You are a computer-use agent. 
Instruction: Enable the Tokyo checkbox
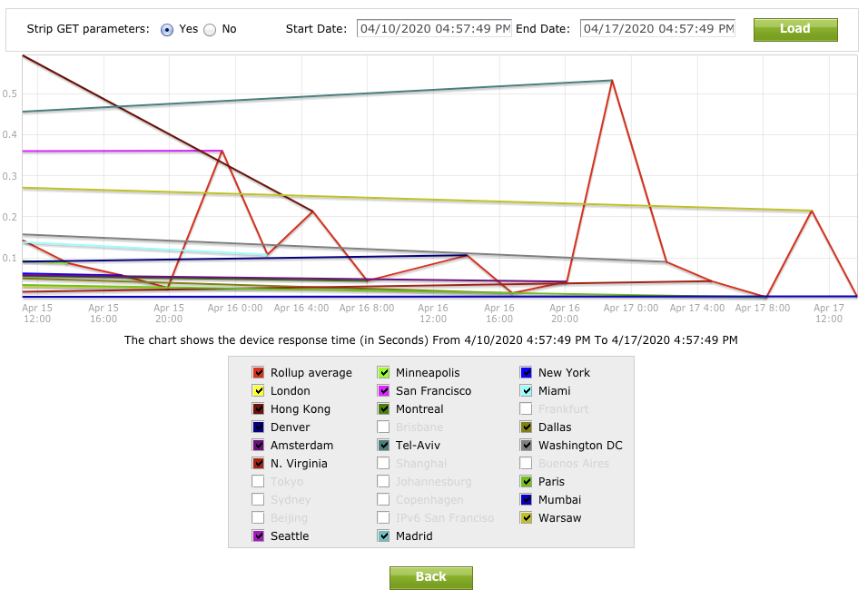click(x=258, y=482)
